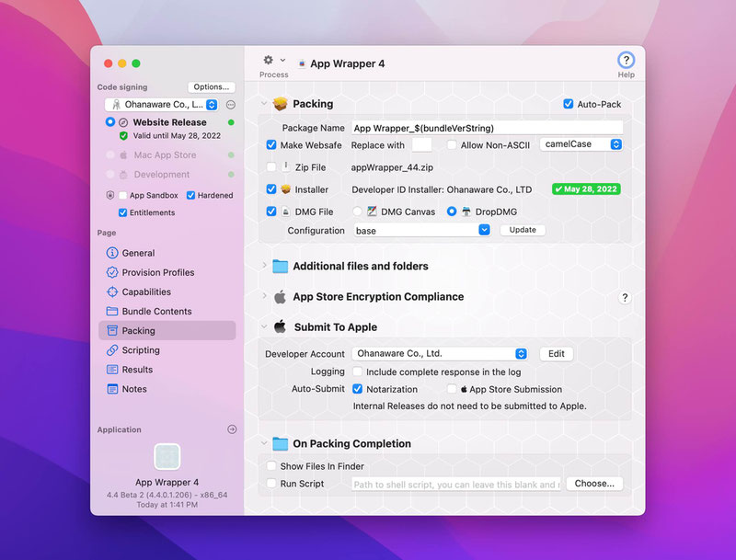Screen dimensions: 736x560
Task: Uncheck the DMG File checkbox
Action: click(271, 211)
